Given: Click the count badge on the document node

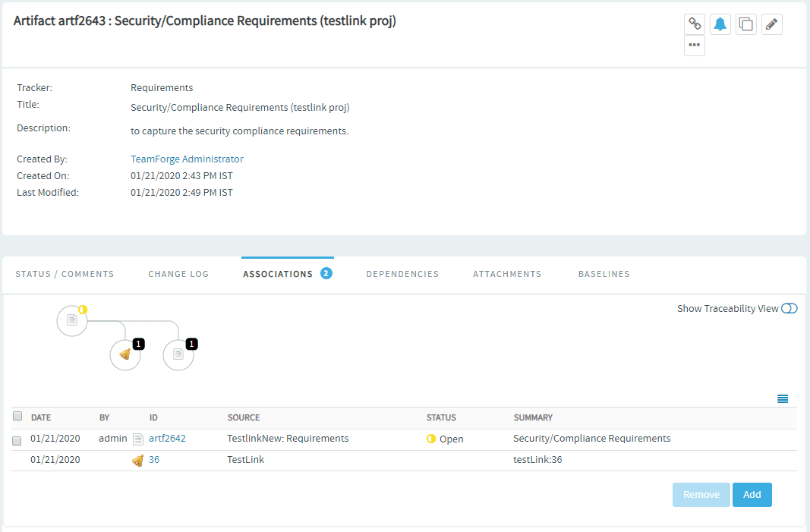Looking at the screenshot, I should coord(191,344).
